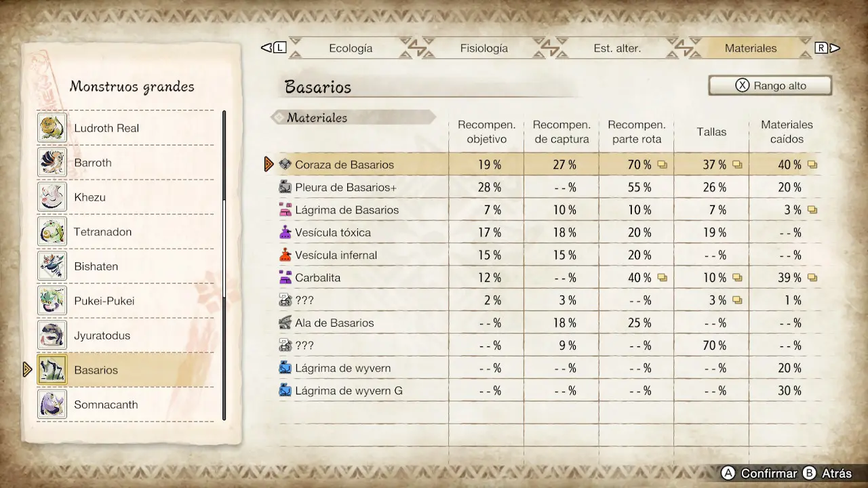Switch to the Ecología tab
This screenshot has width=868, height=488.
pyautogui.click(x=351, y=48)
